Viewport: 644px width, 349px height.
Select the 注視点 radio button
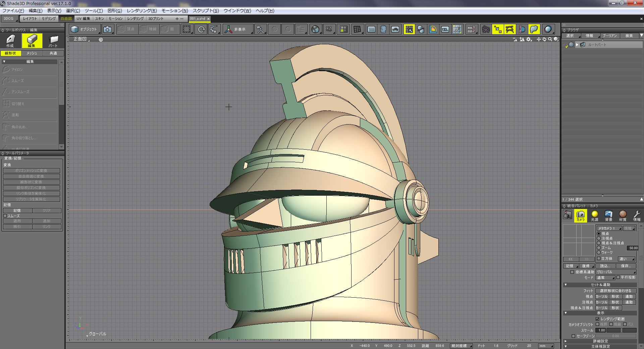599,238
